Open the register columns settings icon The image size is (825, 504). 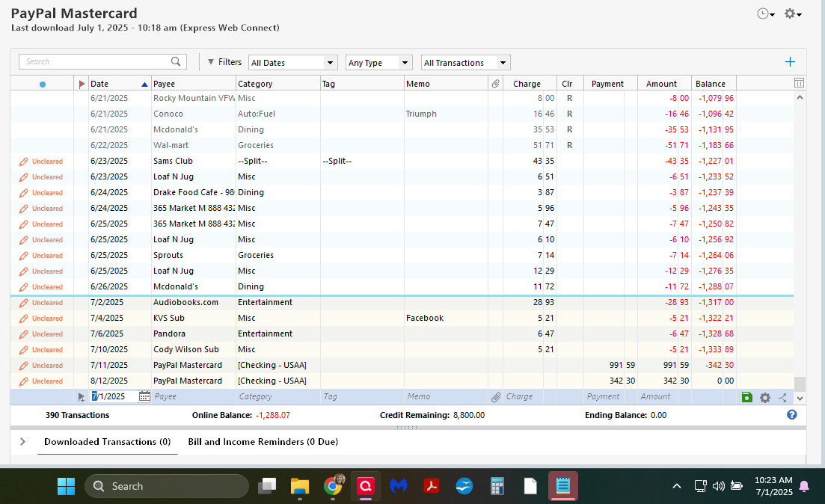tap(799, 83)
